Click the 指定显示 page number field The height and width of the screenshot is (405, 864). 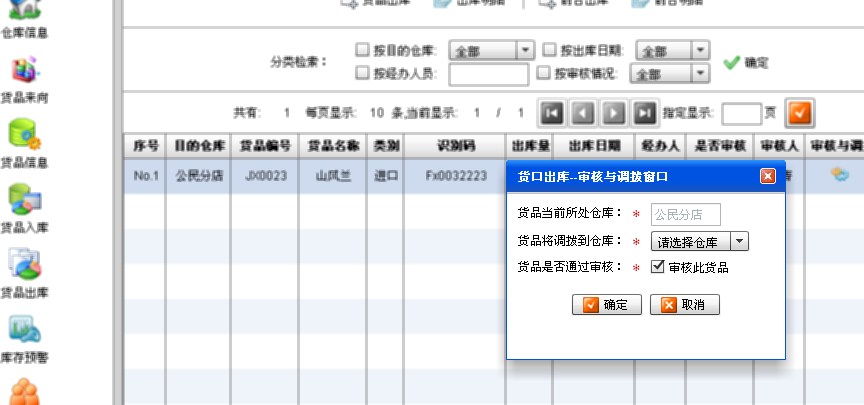pos(741,114)
